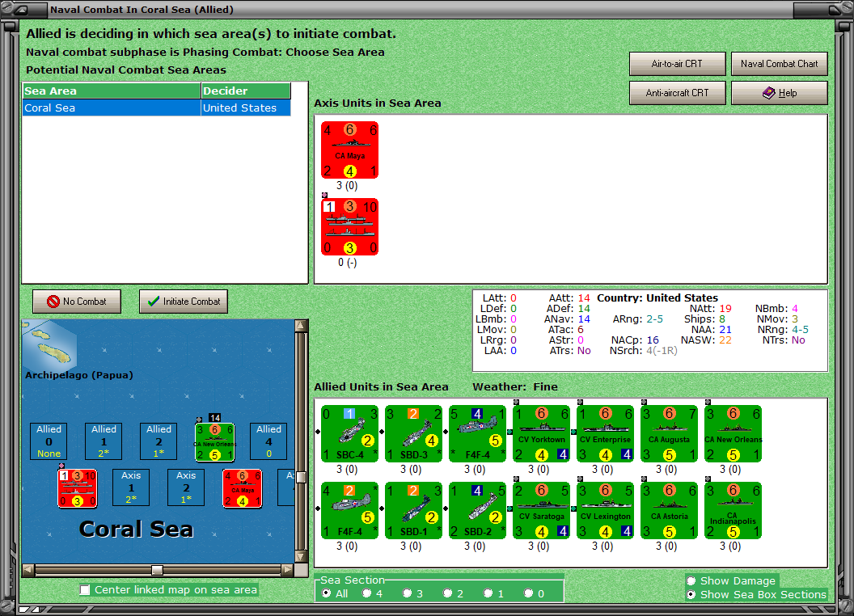Select sea section 3 radio button
Screen dimensions: 854x616
407,593
